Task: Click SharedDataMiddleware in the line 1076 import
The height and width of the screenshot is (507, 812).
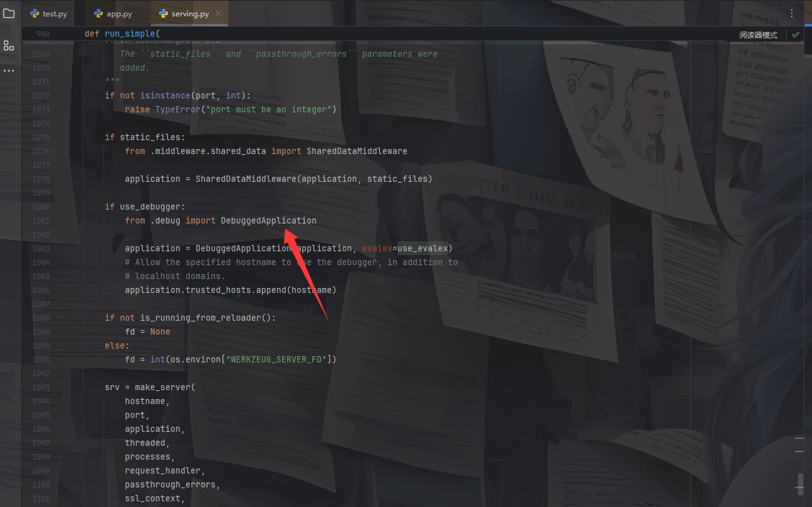Action: point(356,151)
